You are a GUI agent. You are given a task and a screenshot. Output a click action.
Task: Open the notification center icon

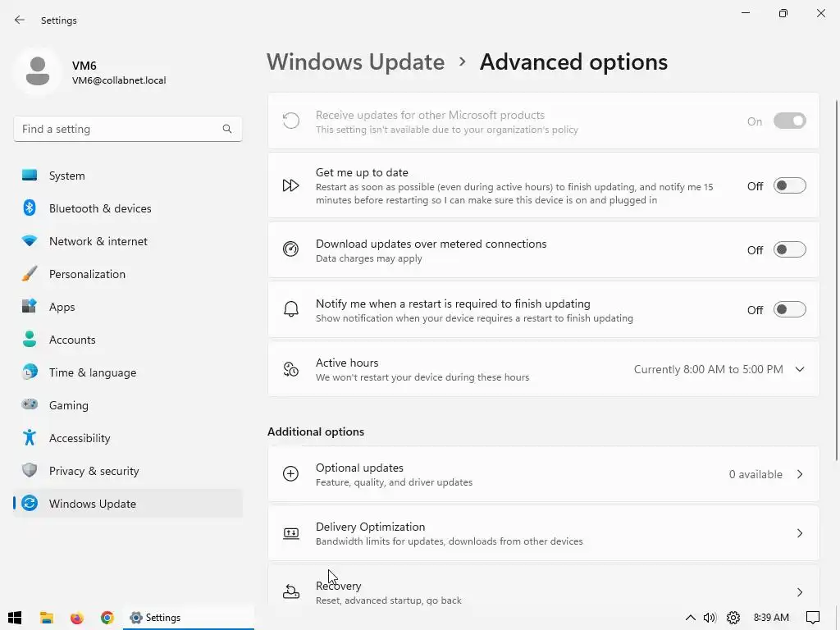coord(813,618)
